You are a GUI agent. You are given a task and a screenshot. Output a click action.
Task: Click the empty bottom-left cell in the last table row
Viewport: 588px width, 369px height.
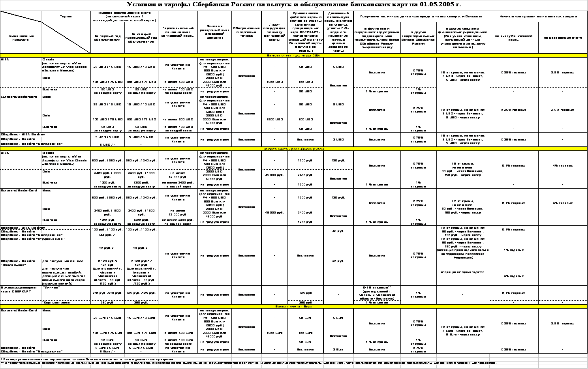(21, 367)
